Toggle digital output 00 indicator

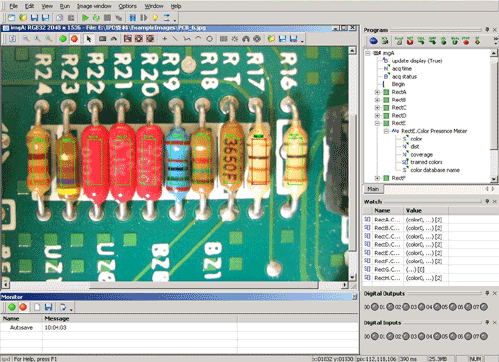pos(375,307)
